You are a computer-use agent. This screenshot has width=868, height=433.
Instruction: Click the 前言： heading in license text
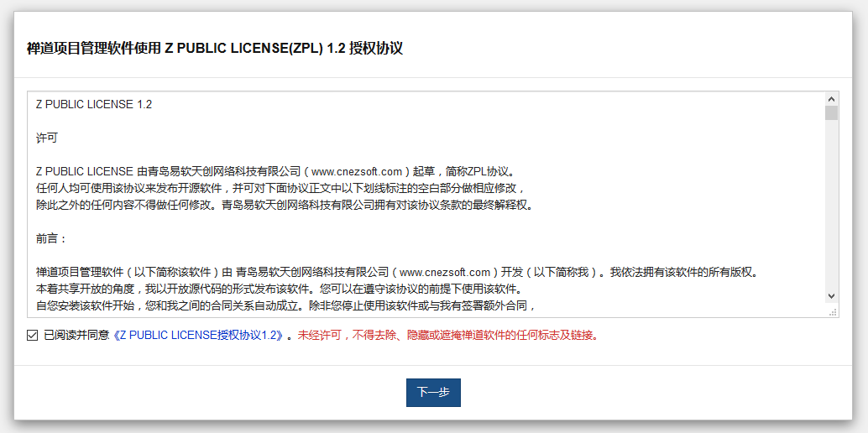(51, 238)
